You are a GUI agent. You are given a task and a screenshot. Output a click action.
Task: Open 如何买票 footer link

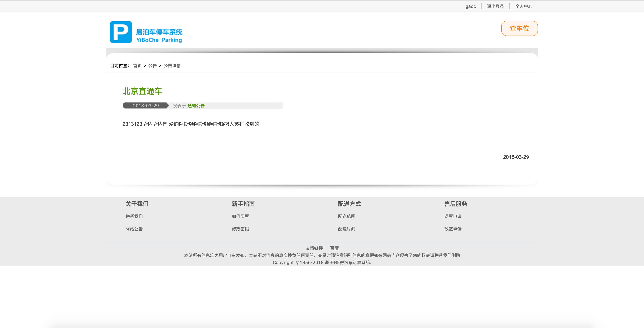(240, 216)
